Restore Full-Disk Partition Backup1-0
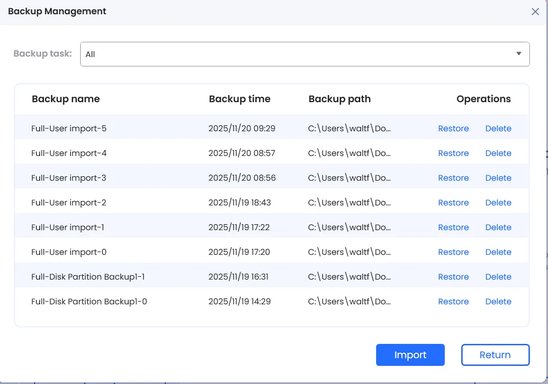The height and width of the screenshot is (384, 548). coord(453,302)
